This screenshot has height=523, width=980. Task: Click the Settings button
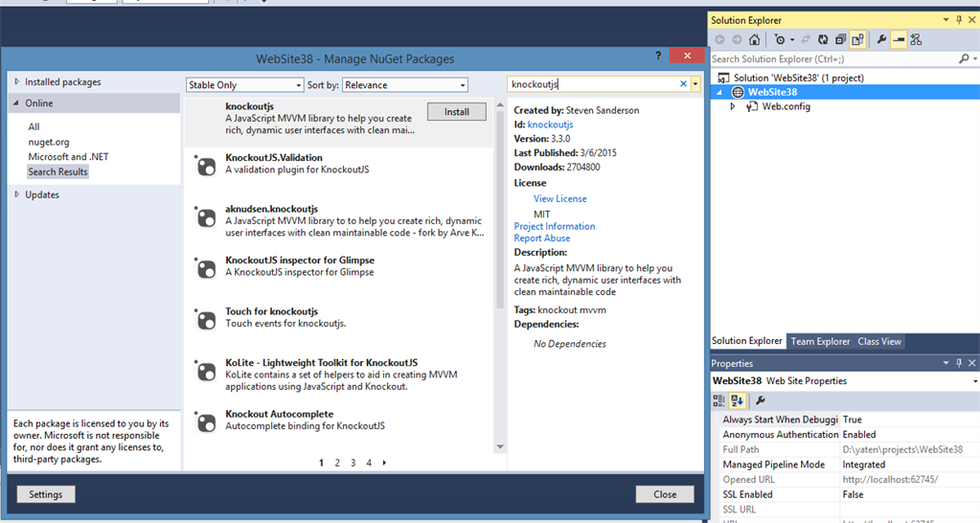pyautogui.click(x=46, y=494)
